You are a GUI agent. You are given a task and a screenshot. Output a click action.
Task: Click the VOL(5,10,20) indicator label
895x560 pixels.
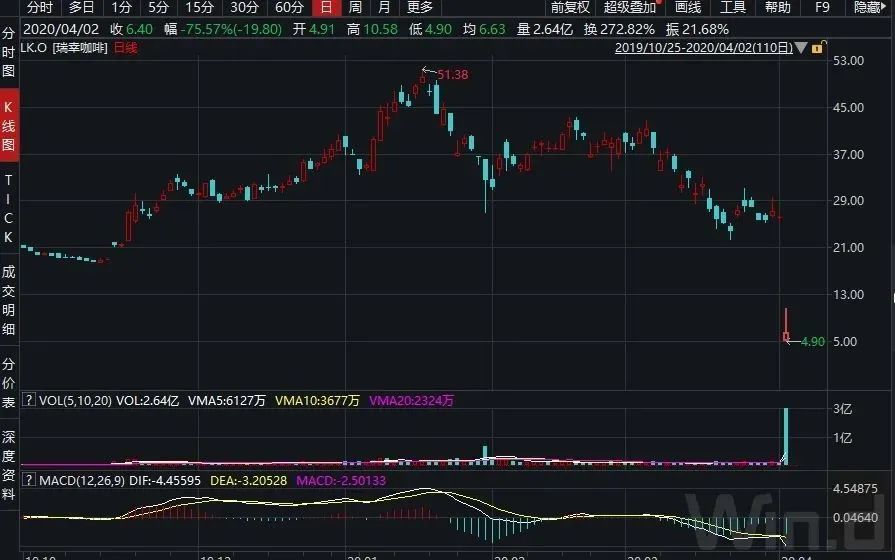coord(75,401)
